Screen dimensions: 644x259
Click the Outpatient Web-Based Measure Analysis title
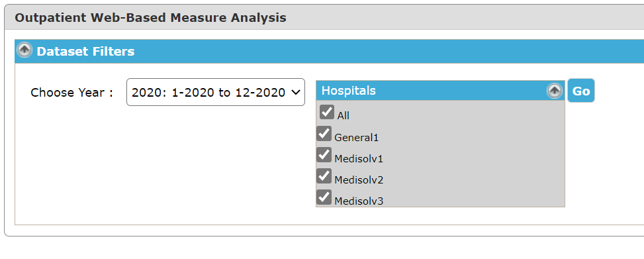click(x=150, y=18)
